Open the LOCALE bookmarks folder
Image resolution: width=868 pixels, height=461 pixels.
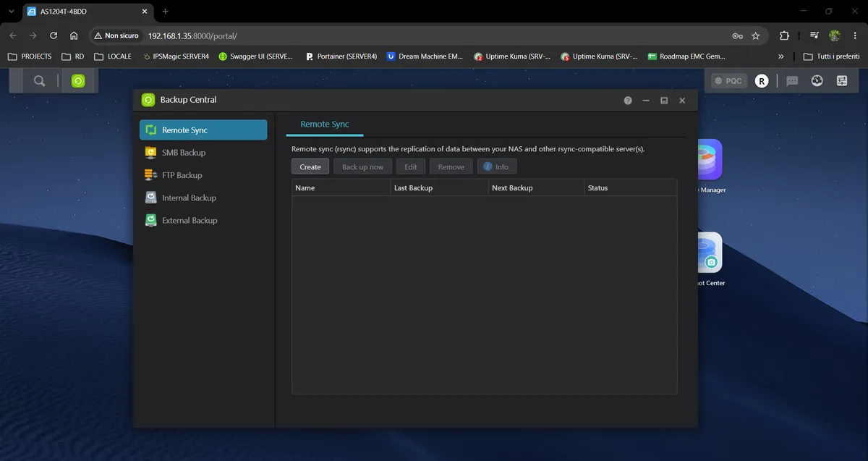pyautogui.click(x=113, y=56)
